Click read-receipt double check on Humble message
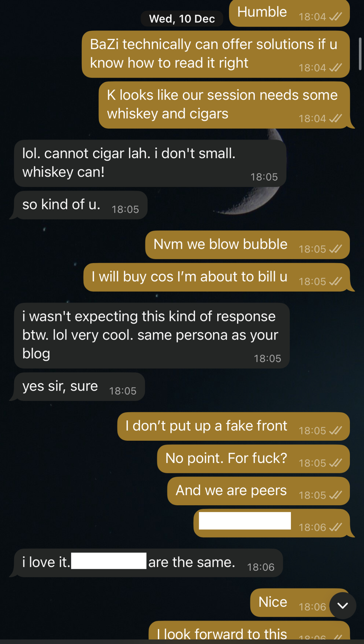 [335, 17]
